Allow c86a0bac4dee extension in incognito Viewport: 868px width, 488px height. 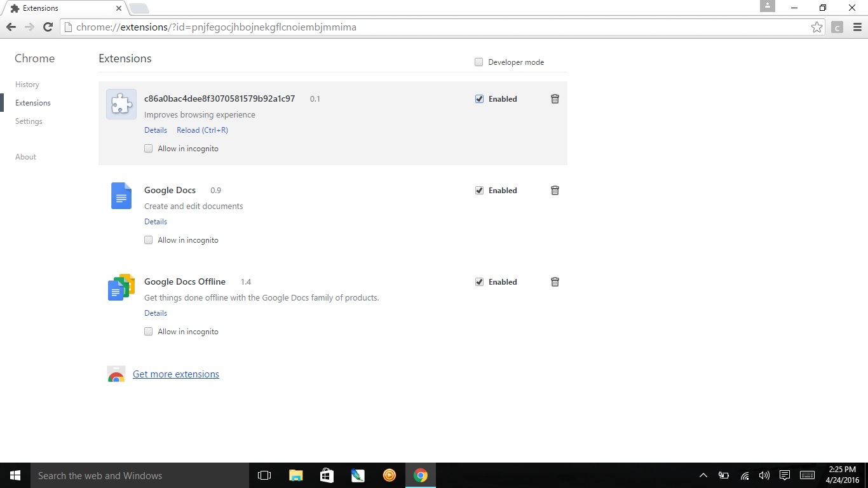point(148,149)
